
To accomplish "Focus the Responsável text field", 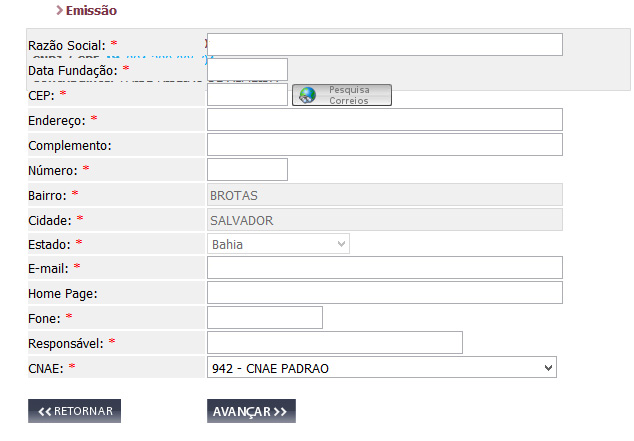I will tap(334, 343).
